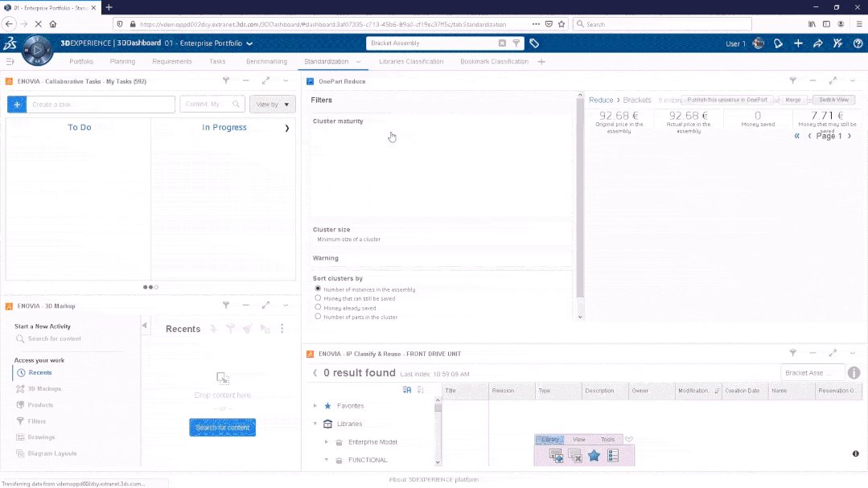Screen dimensions: 868x488
Task: Click the User 1 avatar
Action: [x=759, y=43]
